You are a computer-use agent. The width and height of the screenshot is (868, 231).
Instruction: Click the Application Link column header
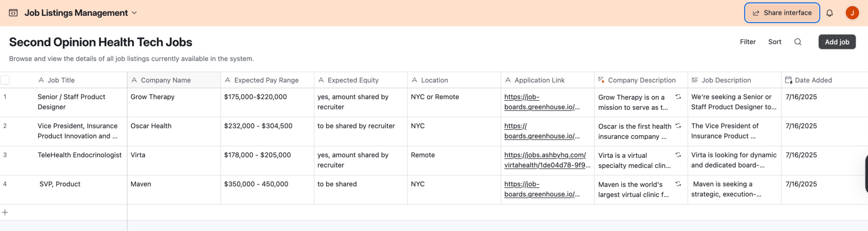pos(547,80)
